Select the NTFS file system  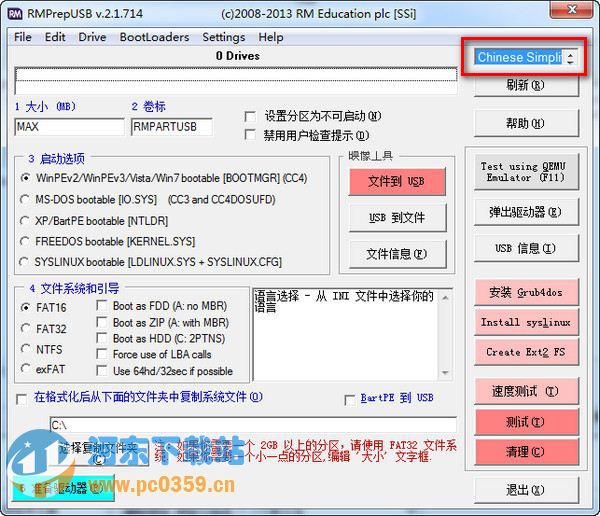tap(26, 349)
